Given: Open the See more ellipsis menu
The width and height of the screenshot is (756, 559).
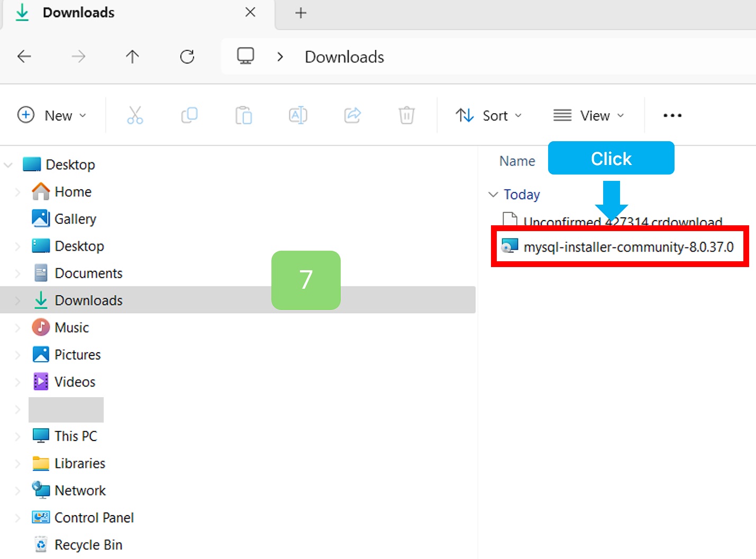Looking at the screenshot, I should 672,115.
